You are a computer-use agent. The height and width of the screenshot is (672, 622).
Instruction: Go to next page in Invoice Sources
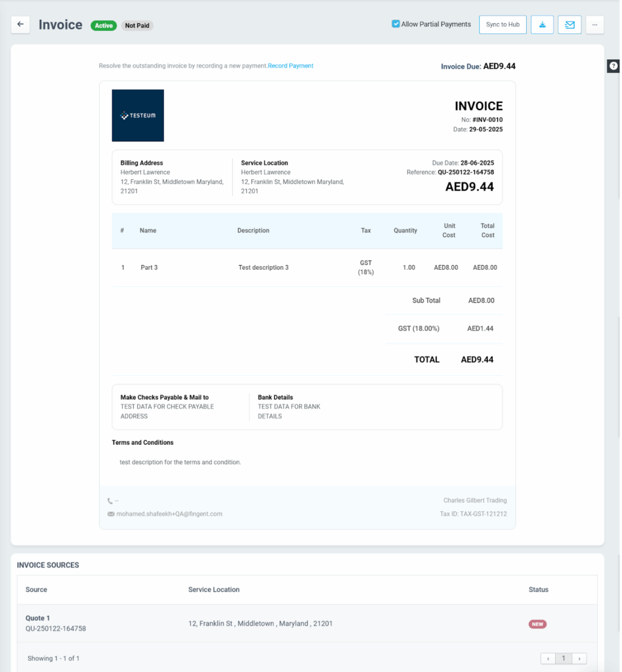click(579, 658)
